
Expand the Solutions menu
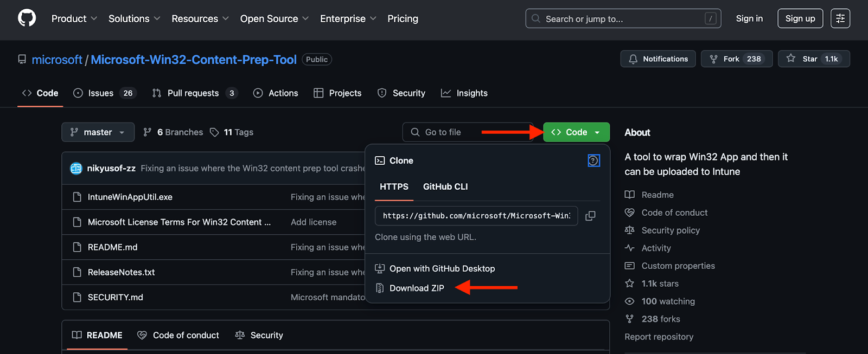(x=135, y=18)
